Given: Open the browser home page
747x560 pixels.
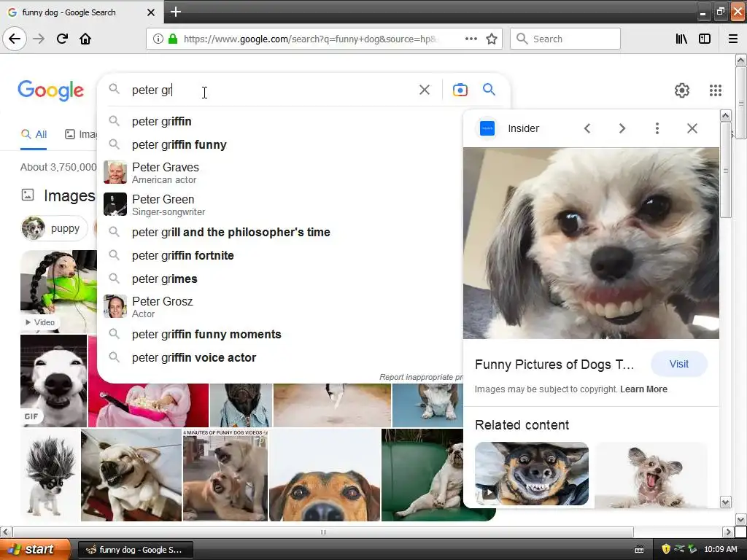Looking at the screenshot, I should (85, 39).
